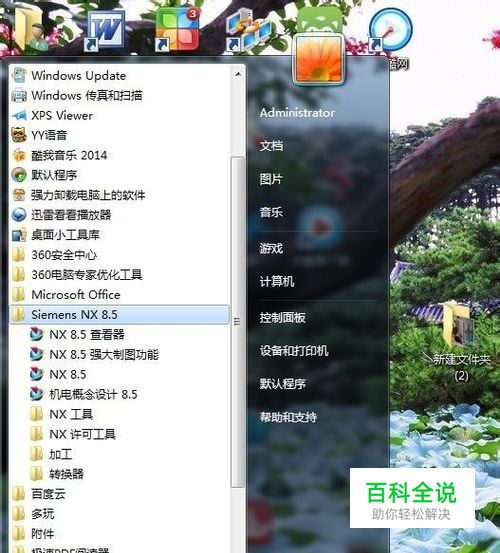This screenshot has height=553, width=500.
Task: Open Windows Update from the program list
Action: pyautogui.click(x=120, y=75)
